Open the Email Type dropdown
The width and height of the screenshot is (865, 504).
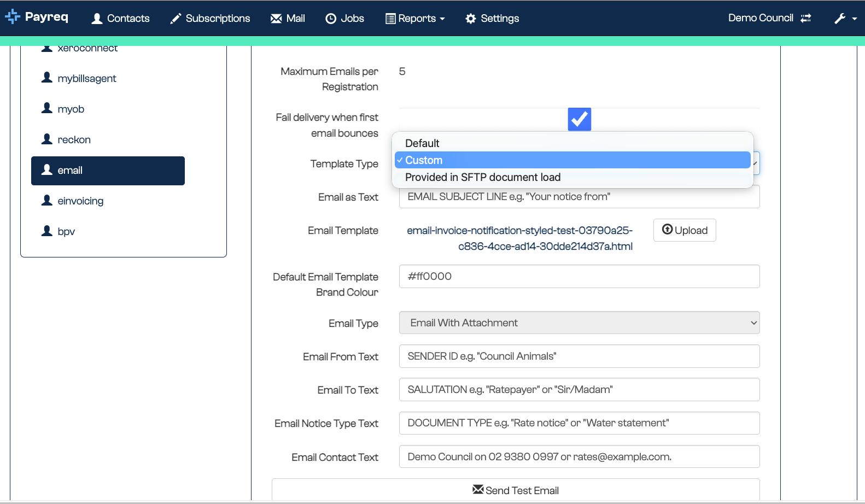[580, 323]
